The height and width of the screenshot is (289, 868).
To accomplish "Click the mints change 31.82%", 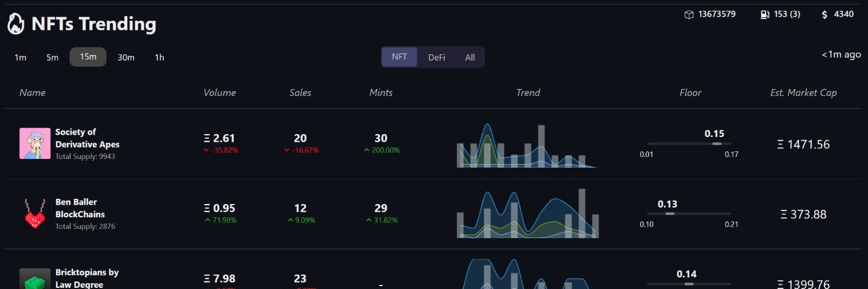I will coord(381,220).
